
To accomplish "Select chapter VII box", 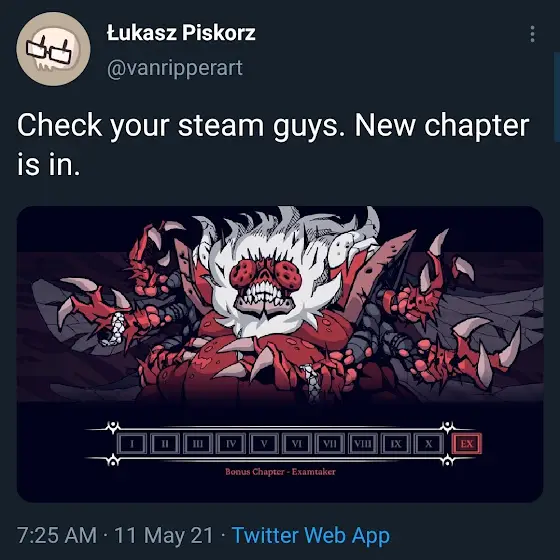I will [330, 444].
